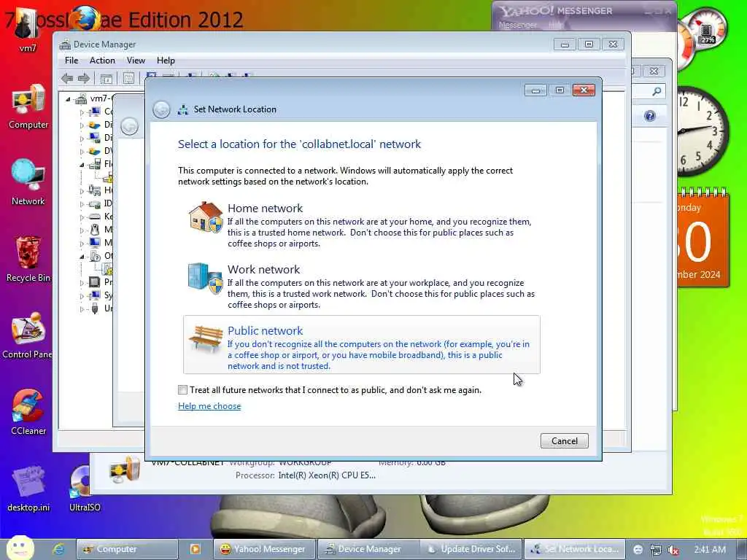Collapse the Floppy drive controllers node

click(x=82, y=165)
